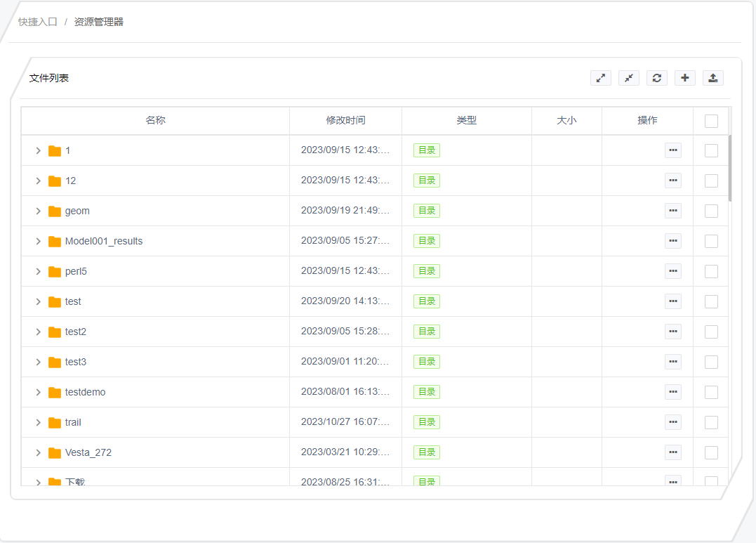This screenshot has height=543, width=756.
Task: Expand the test2 folder chevron
Action: (x=38, y=332)
